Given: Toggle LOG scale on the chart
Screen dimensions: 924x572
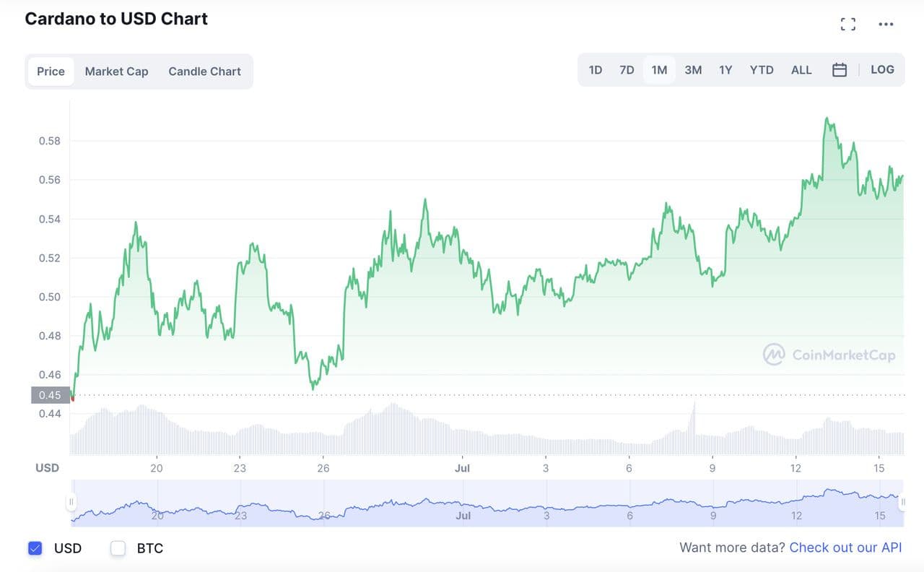Looking at the screenshot, I should pos(882,70).
